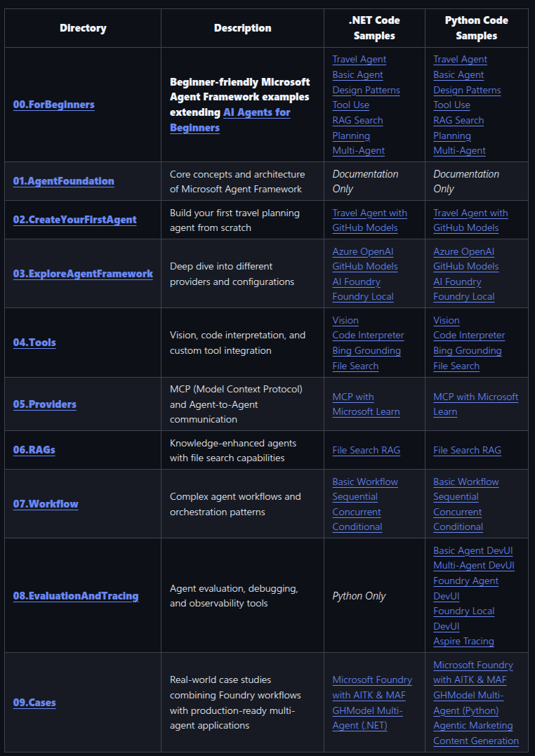The height and width of the screenshot is (756, 535).
Task: Click .NET Design Patterns sample link
Action: click(366, 90)
